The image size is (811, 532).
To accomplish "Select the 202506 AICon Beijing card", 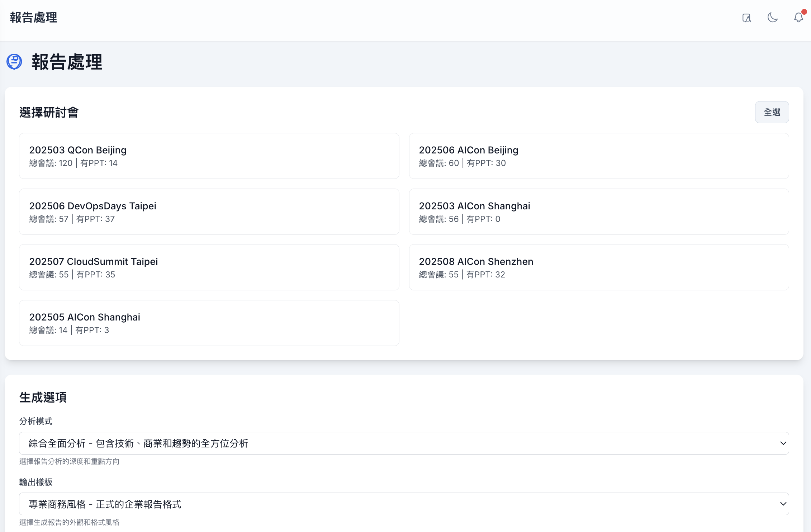I will [x=599, y=156].
